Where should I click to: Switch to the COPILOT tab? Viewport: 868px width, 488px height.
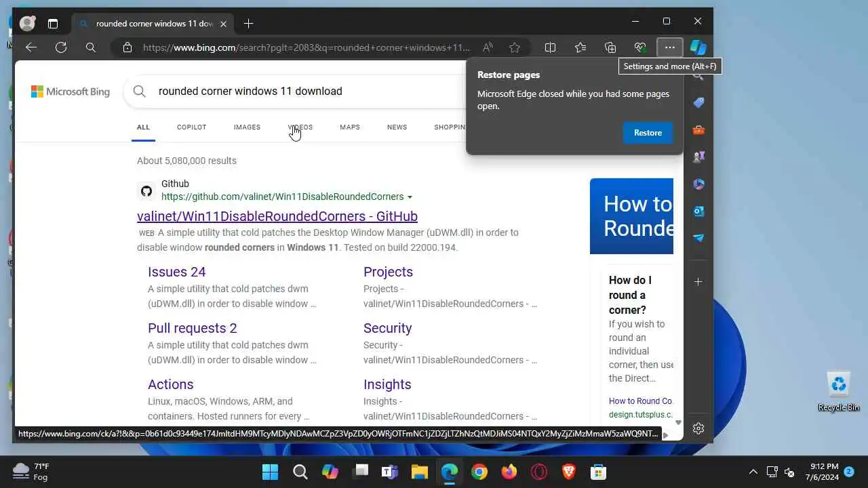point(191,127)
